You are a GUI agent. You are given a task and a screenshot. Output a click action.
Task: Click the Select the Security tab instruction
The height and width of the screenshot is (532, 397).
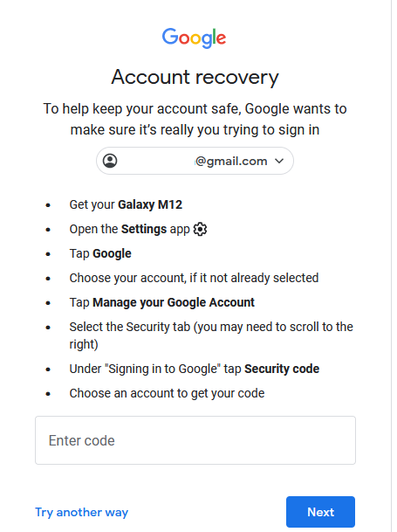pyautogui.click(x=211, y=335)
